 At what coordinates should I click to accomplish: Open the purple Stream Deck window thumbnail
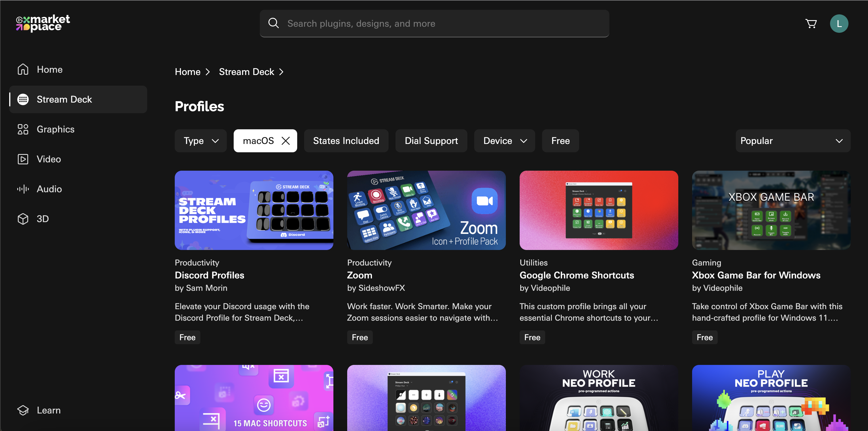[426, 398]
